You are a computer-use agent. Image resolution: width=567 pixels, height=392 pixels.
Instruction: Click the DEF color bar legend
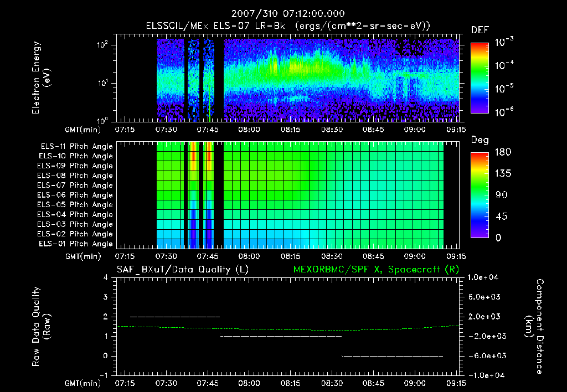(x=480, y=78)
